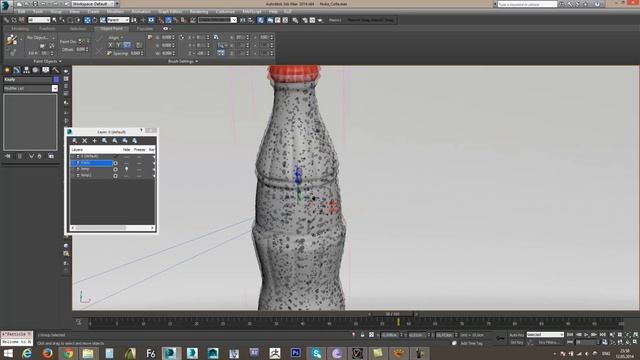
Task: Open the Customize menu
Action: point(225,12)
